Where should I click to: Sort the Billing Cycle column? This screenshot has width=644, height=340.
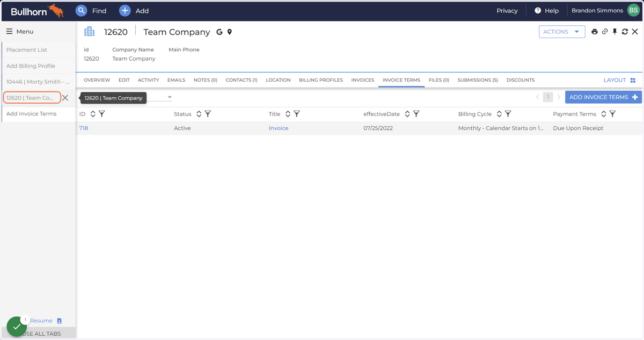coord(499,114)
